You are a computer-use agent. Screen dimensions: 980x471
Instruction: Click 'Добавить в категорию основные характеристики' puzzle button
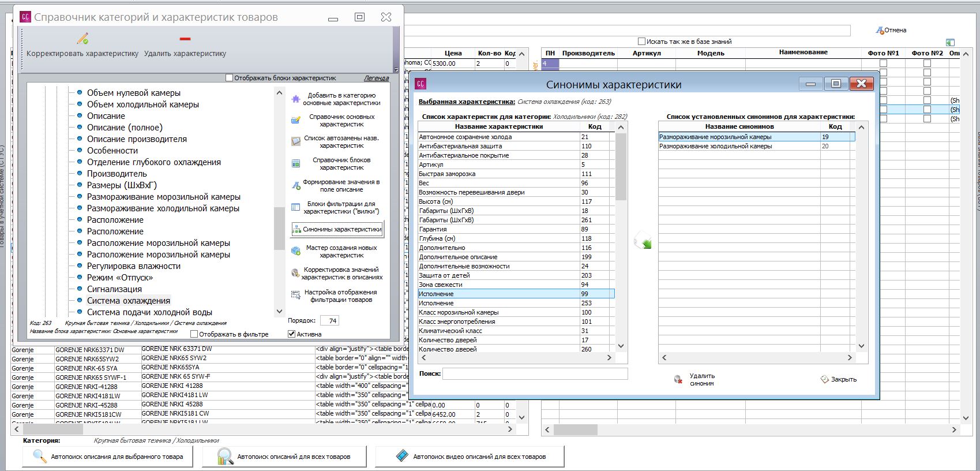pyautogui.click(x=336, y=99)
